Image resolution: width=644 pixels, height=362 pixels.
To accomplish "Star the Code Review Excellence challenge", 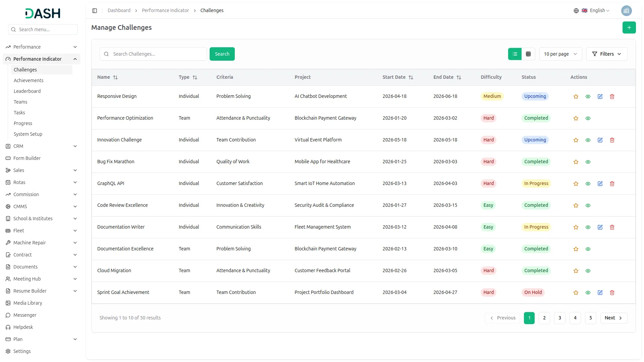I will (x=576, y=205).
